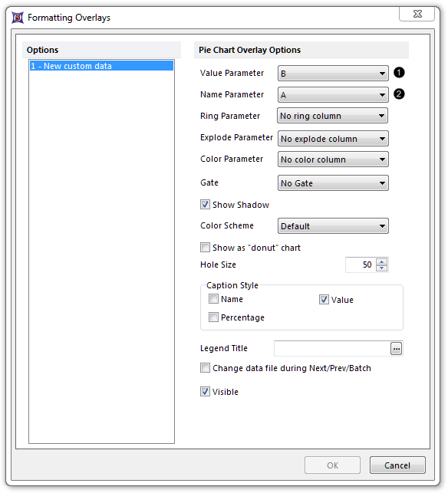Open the Value Parameter dropdown

click(333, 74)
